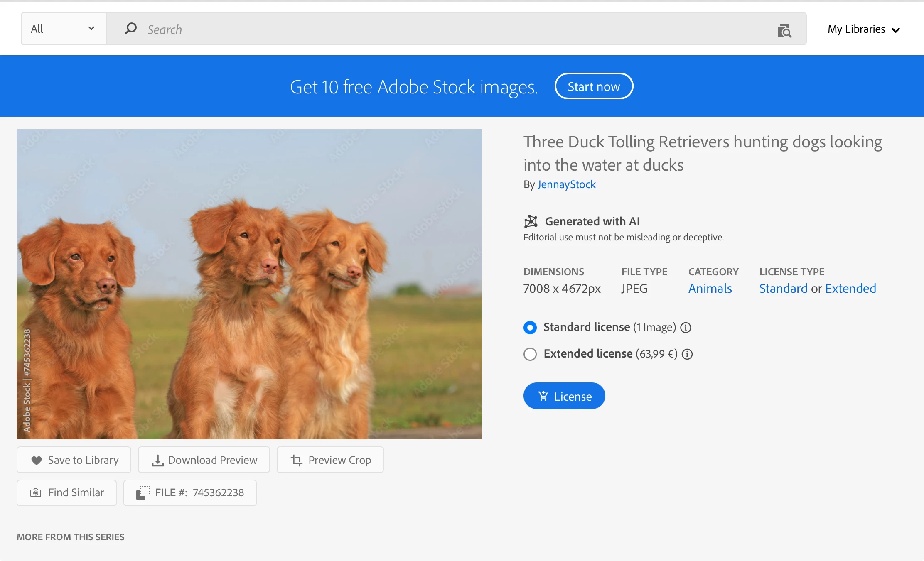Click the heart icon to save
The height and width of the screenshot is (561, 924).
(x=37, y=460)
